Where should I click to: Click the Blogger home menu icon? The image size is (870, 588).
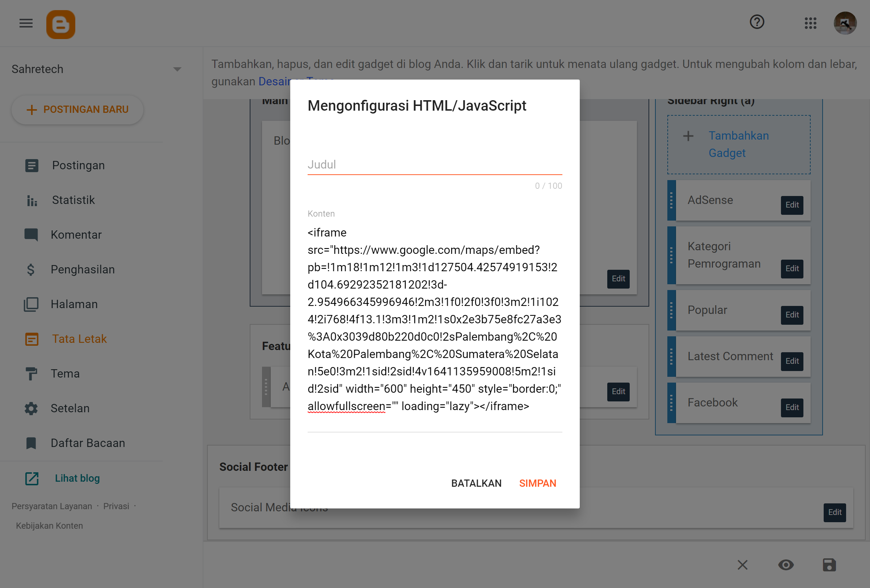click(60, 23)
